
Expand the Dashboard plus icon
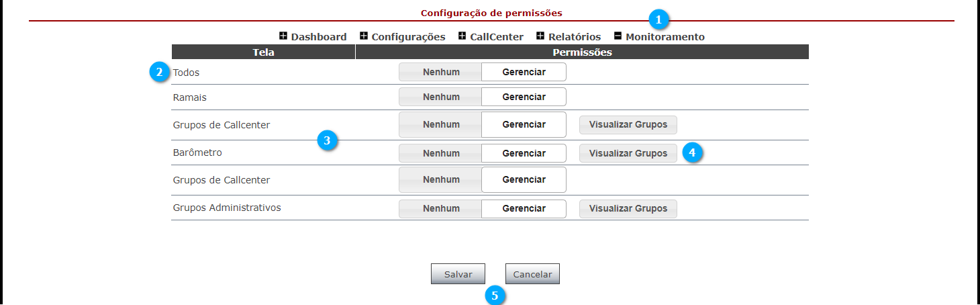pyautogui.click(x=283, y=36)
